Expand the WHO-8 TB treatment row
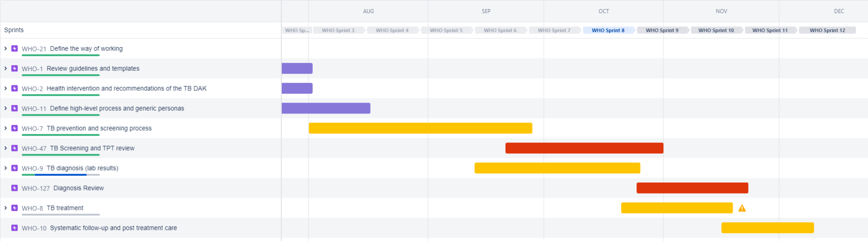Image resolution: width=868 pixels, height=241 pixels. pos(5,208)
